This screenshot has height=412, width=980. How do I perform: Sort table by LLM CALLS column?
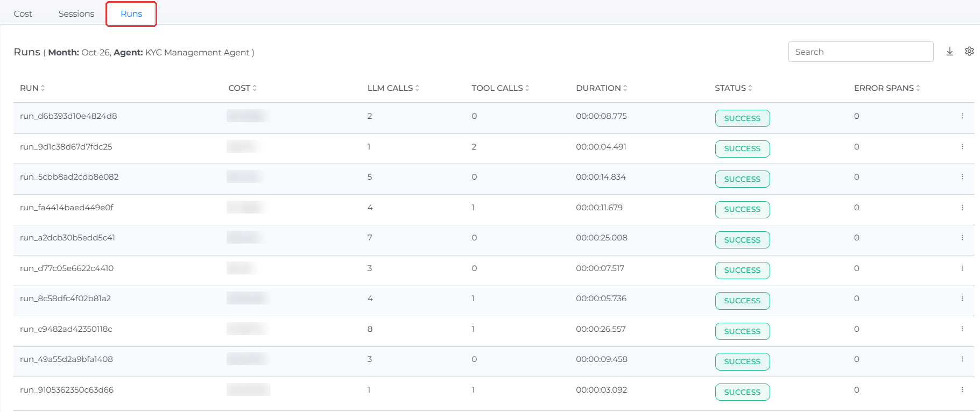[393, 88]
